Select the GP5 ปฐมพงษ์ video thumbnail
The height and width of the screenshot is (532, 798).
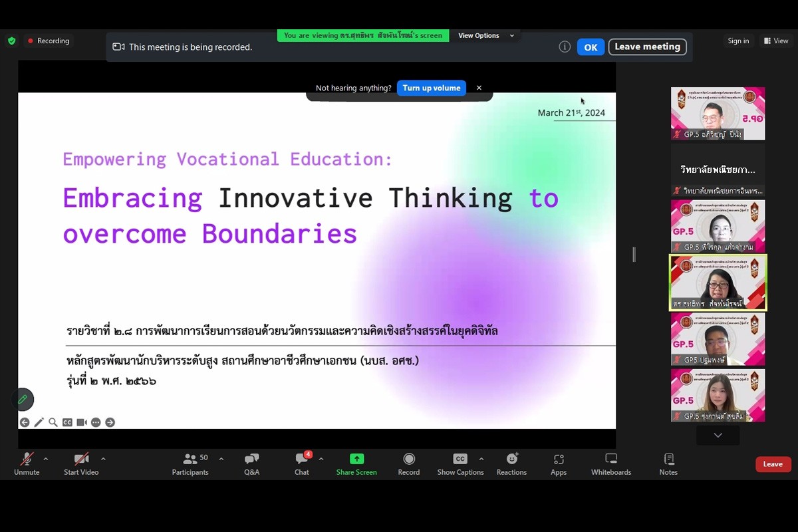(718, 339)
